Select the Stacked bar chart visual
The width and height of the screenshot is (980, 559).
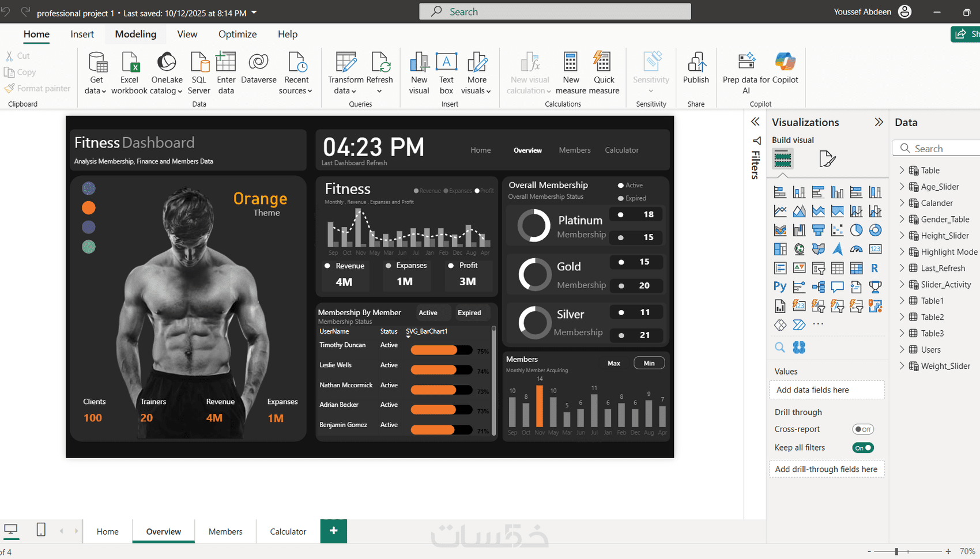(x=780, y=192)
